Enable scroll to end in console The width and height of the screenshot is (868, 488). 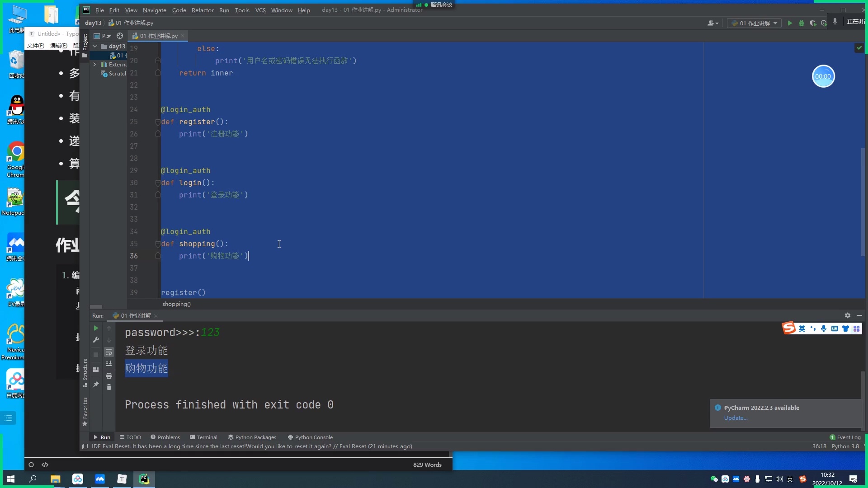point(109,364)
